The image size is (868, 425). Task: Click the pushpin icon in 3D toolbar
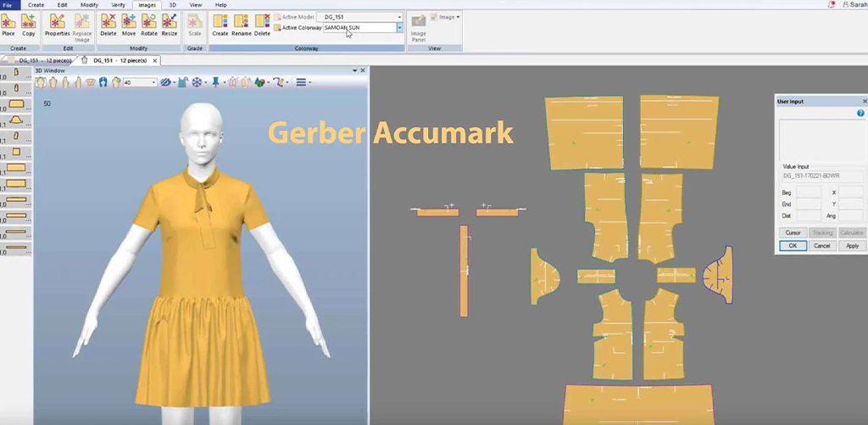(x=215, y=82)
